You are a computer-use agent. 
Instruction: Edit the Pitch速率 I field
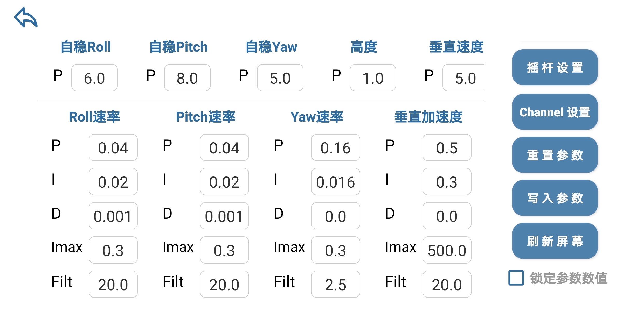(224, 182)
